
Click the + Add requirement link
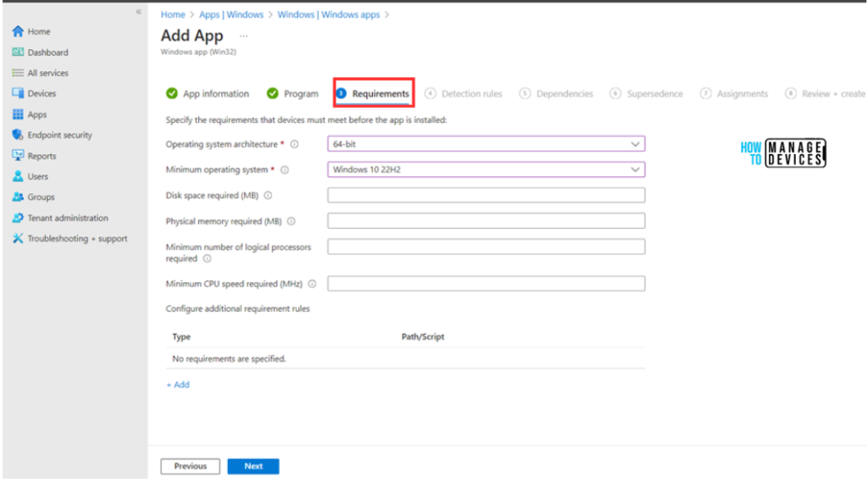pos(178,385)
